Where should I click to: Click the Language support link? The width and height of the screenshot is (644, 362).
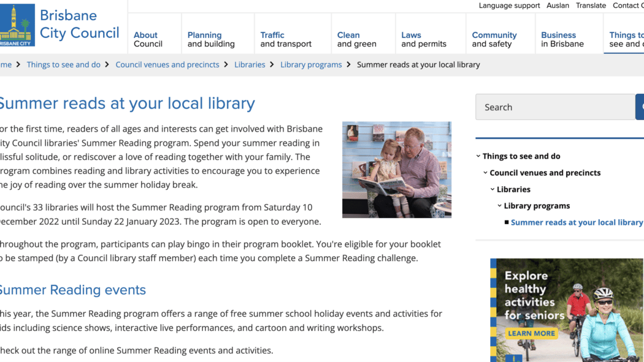[x=509, y=6]
